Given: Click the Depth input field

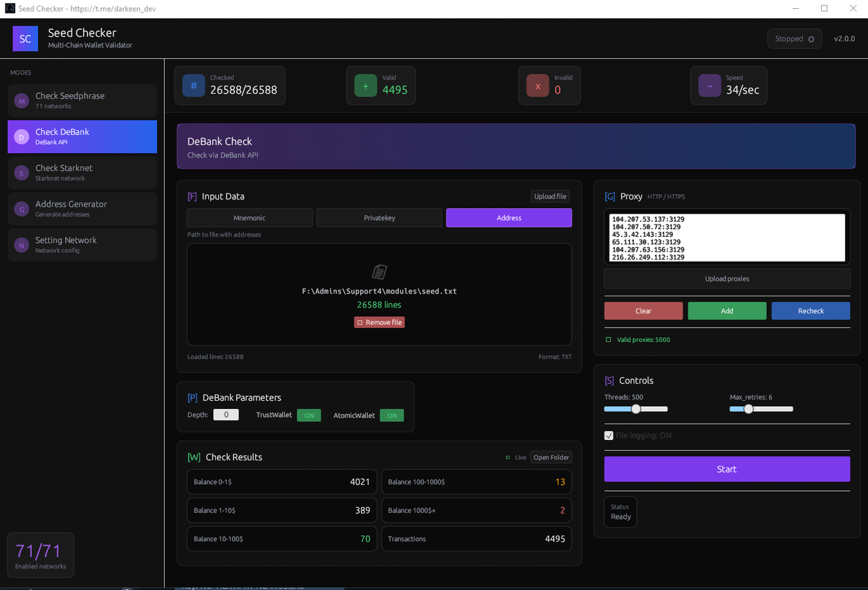Looking at the screenshot, I should [x=226, y=414].
